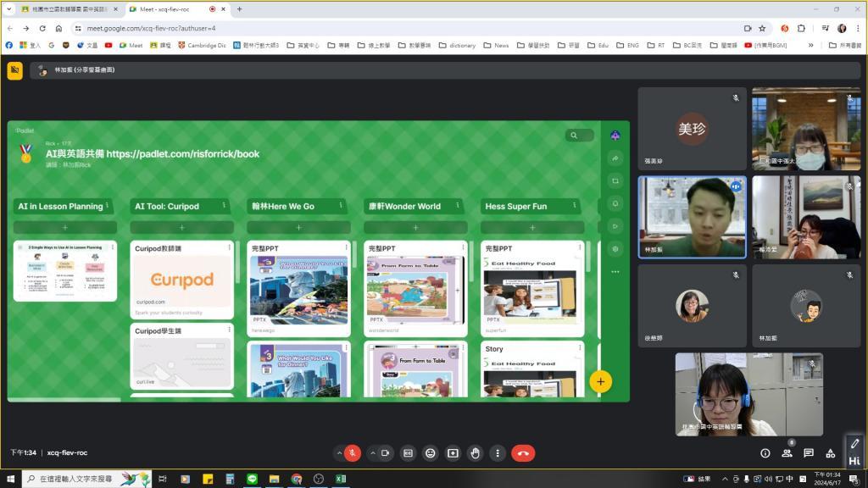Show the participants people panel
The width and height of the screenshot is (868, 488).
coord(787,453)
